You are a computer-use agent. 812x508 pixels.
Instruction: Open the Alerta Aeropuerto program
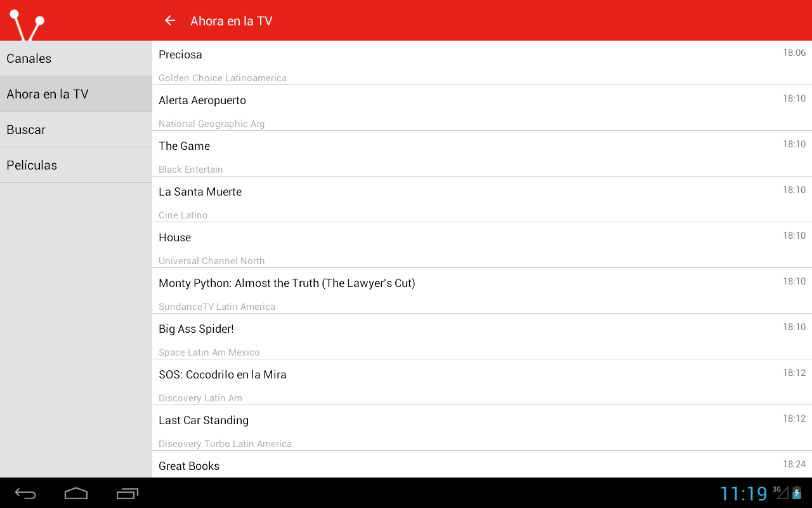482,108
